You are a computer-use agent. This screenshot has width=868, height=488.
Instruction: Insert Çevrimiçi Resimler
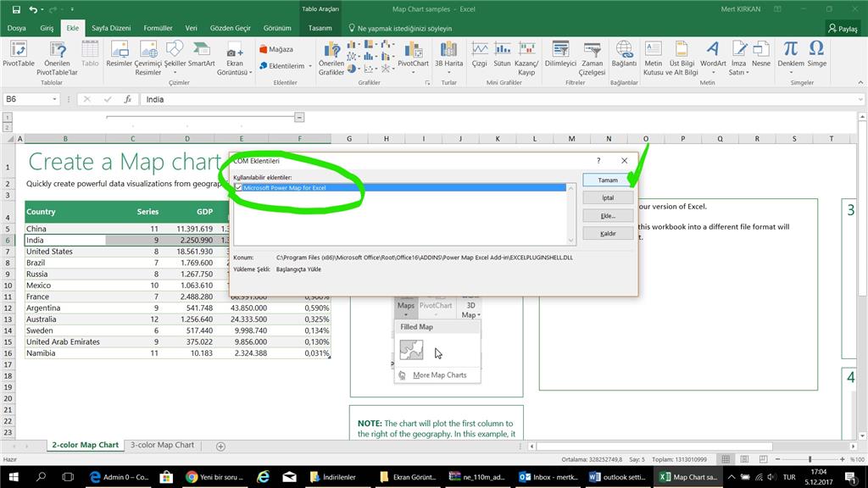click(x=147, y=58)
